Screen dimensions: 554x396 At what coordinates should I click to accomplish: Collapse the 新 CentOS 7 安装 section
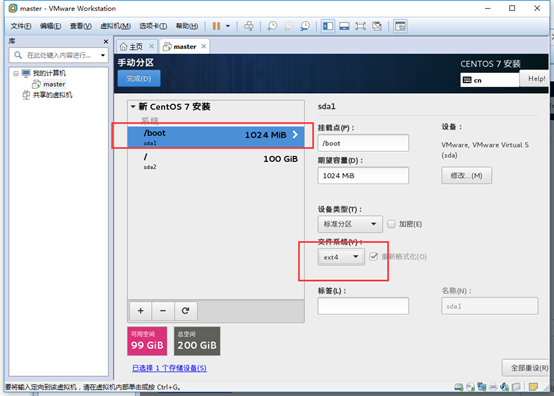coord(133,106)
